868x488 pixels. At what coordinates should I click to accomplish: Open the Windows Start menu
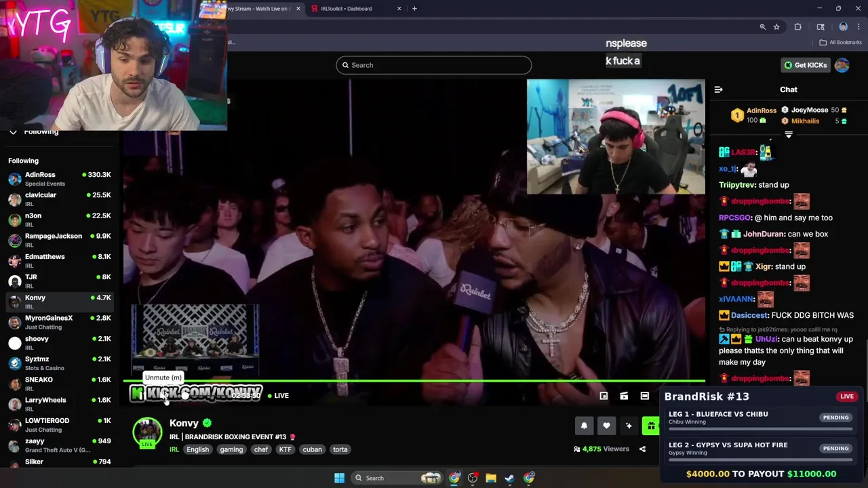[339, 478]
